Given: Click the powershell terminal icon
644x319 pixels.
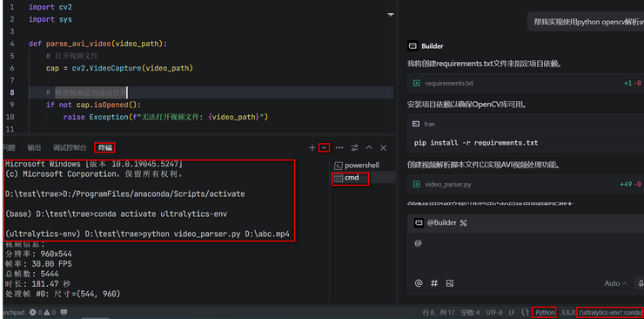Looking at the screenshot, I should pyautogui.click(x=339, y=166).
